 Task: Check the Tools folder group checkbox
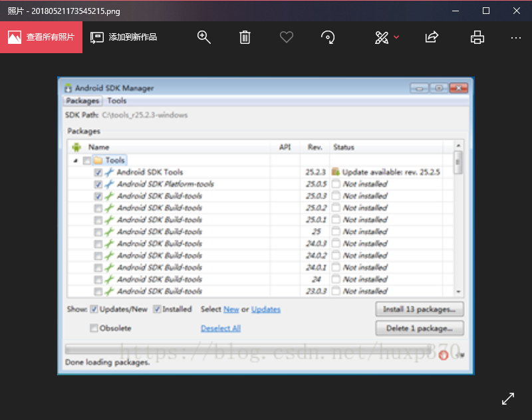click(x=87, y=160)
